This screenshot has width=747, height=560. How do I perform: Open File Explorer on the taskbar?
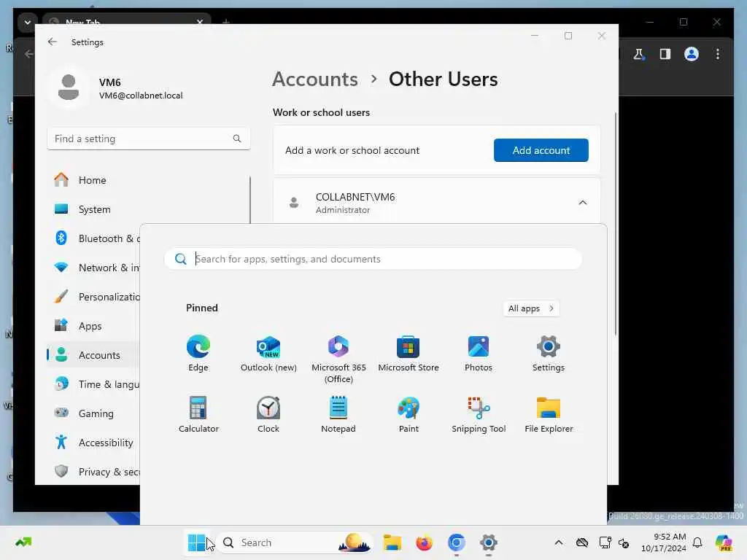(x=392, y=542)
